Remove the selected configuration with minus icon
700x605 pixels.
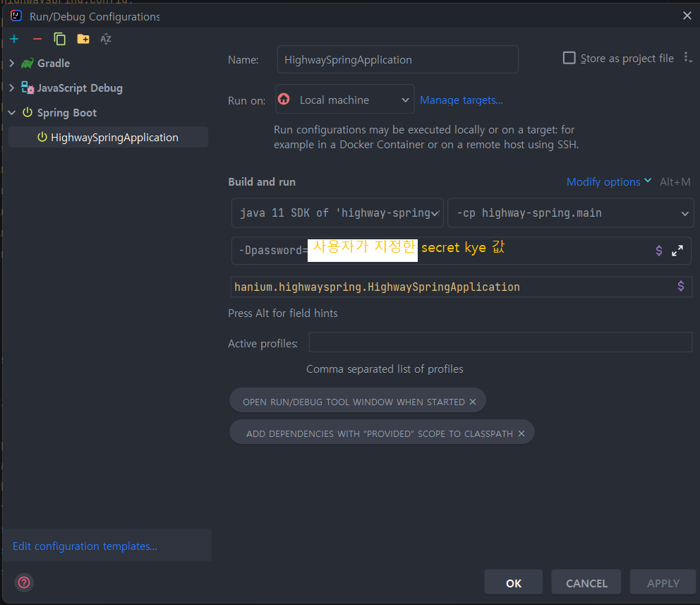[x=37, y=40]
